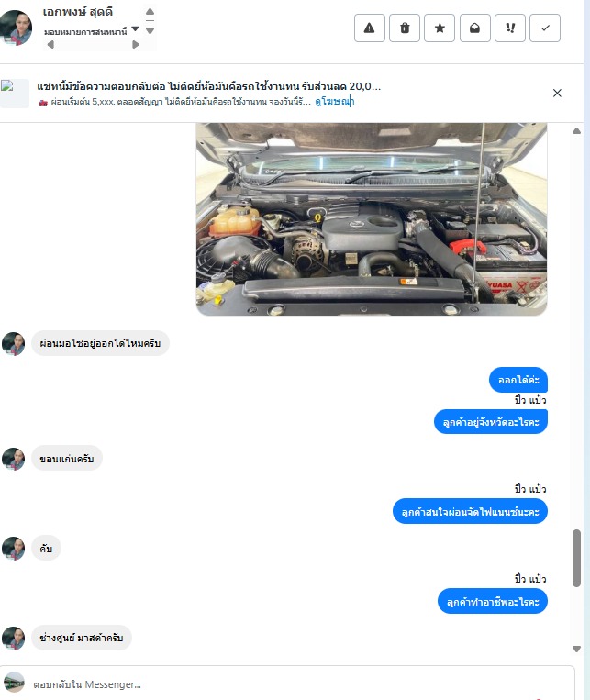Open the มอบหมายการสนทนานี้ assignment dropdown
This screenshot has width=590, height=700.
pos(92,31)
